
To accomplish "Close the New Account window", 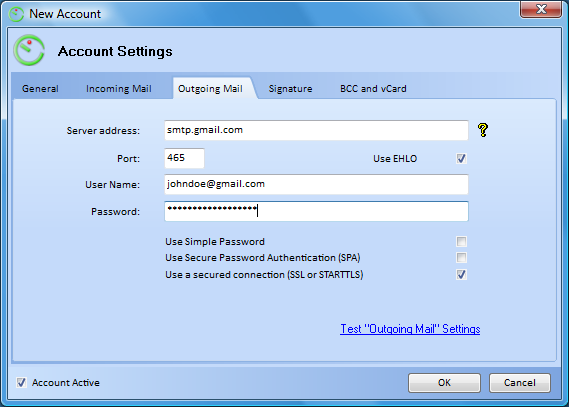I will [541, 9].
